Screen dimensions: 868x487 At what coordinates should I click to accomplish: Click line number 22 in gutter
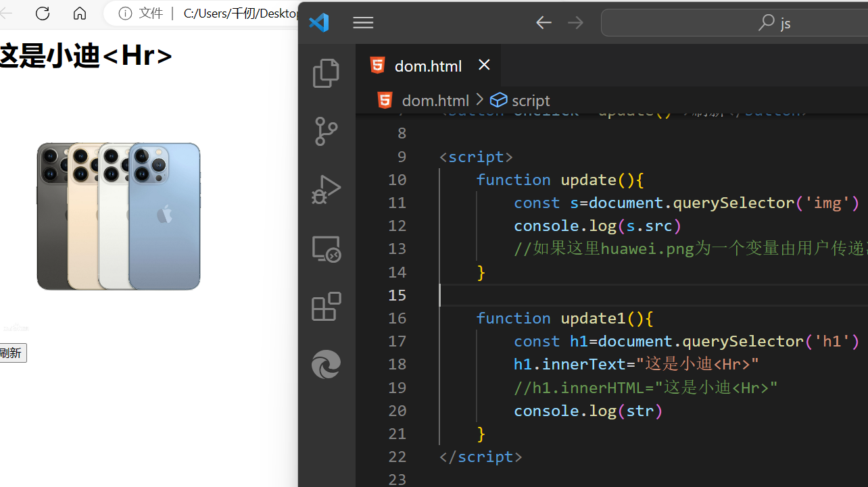pos(397,457)
